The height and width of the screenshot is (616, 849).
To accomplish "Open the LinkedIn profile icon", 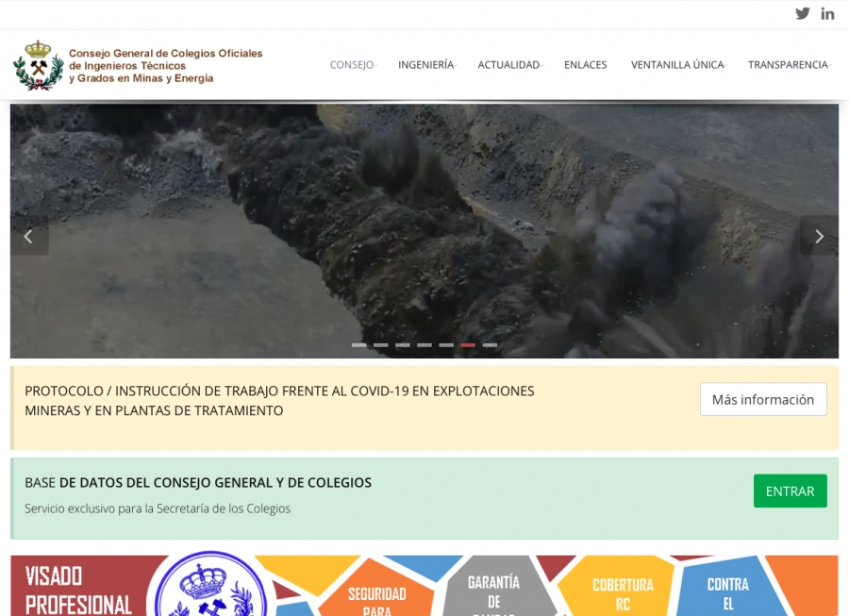I will pos(827,13).
